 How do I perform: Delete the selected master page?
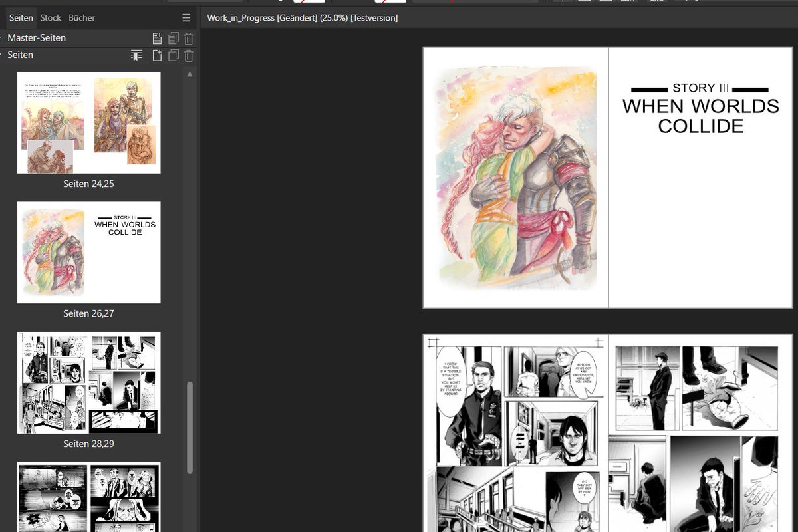pos(189,39)
